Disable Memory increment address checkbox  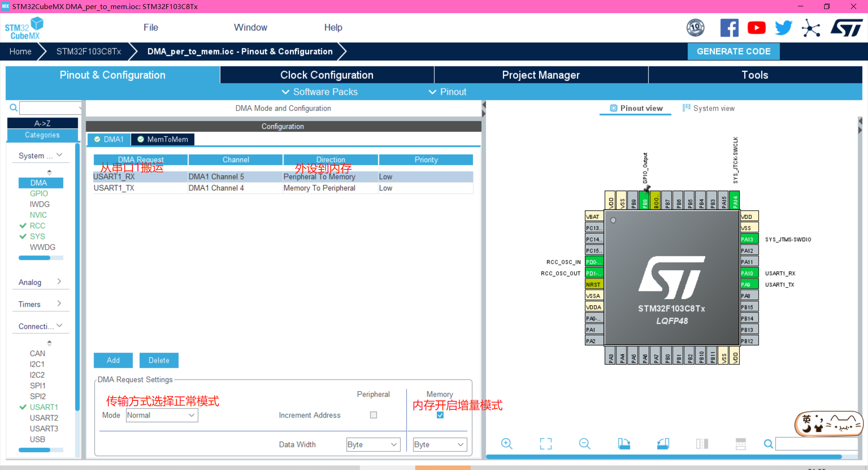(x=440, y=415)
